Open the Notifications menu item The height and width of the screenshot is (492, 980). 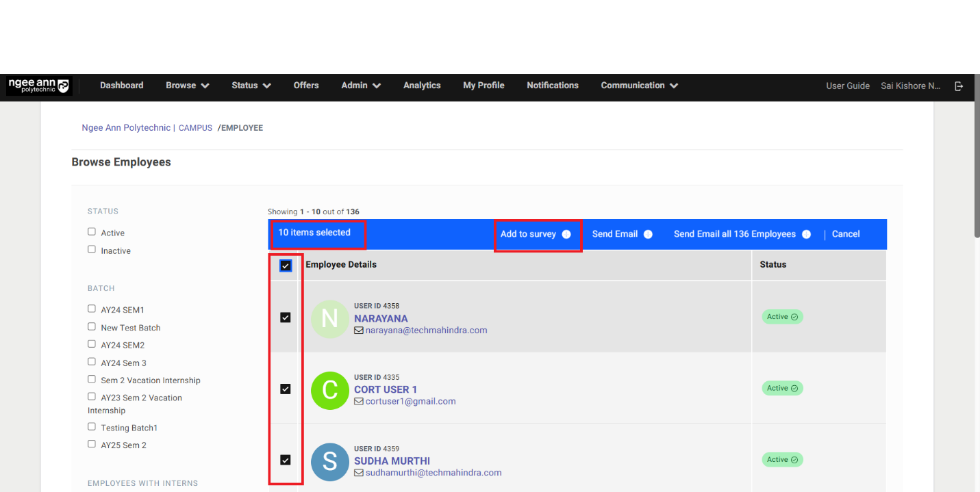click(x=552, y=86)
